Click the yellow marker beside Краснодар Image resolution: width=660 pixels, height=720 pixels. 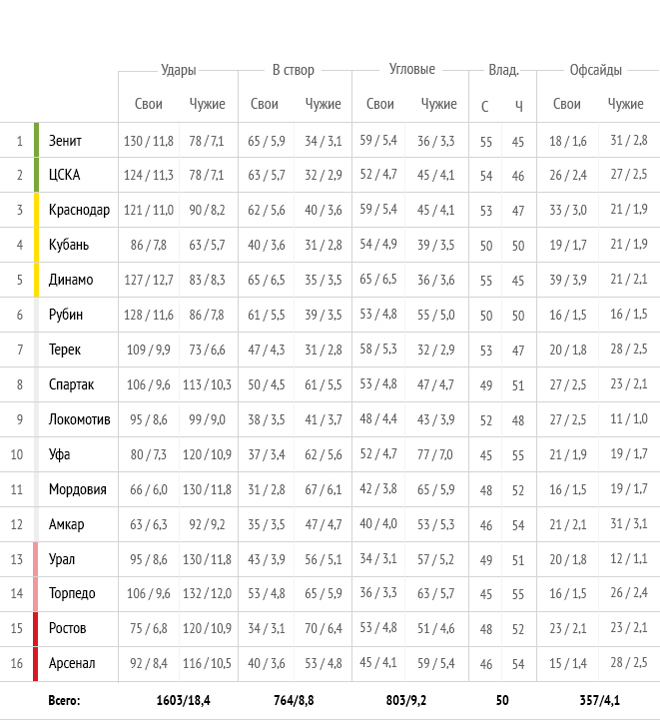pyautogui.click(x=36, y=210)
